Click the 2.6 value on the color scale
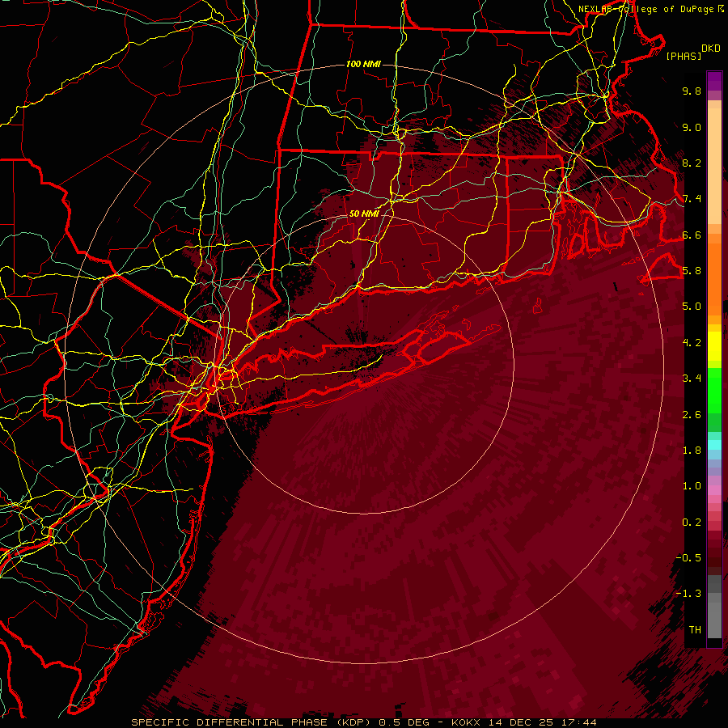728x728 pixels. pyautogui.click(x=692, y=415)
